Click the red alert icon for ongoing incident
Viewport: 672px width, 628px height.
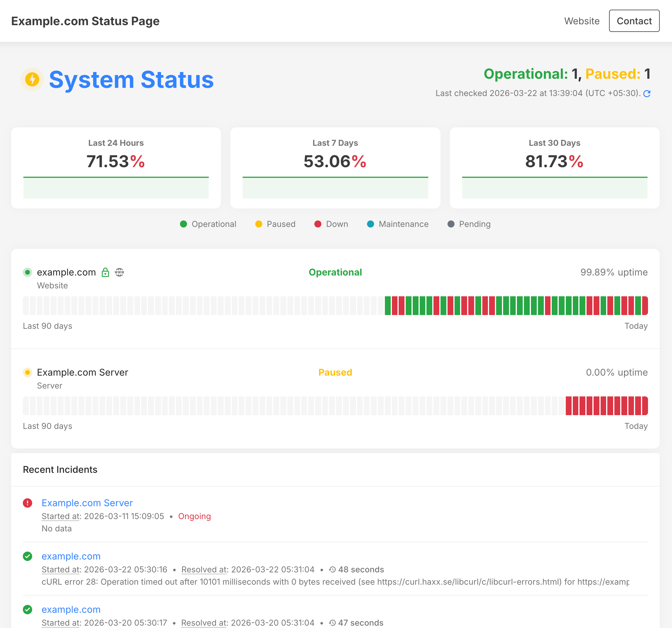coord(28,503)
